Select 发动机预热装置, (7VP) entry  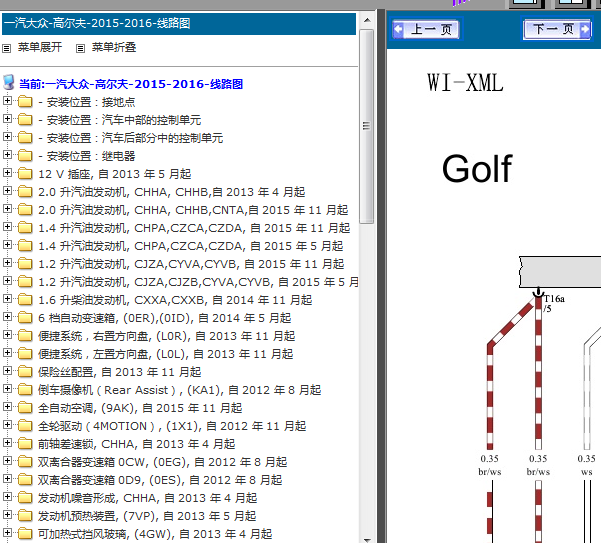(x=147, y=516)
